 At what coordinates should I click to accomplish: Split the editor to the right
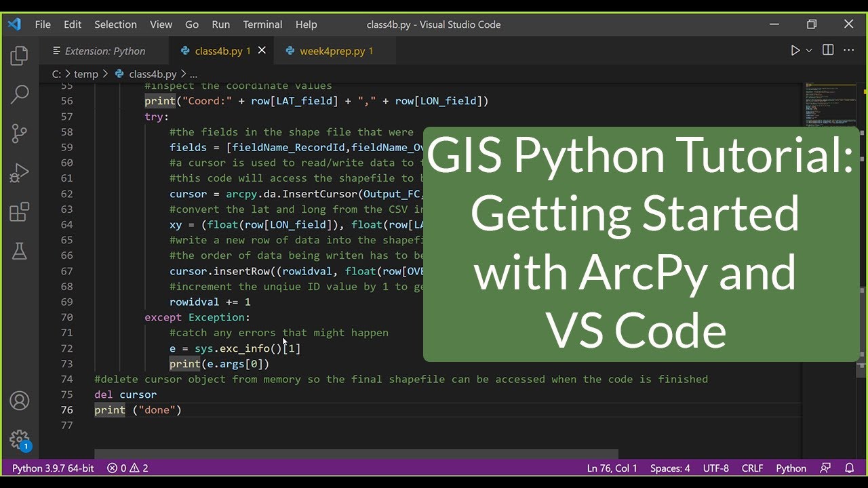coord(828,50)
